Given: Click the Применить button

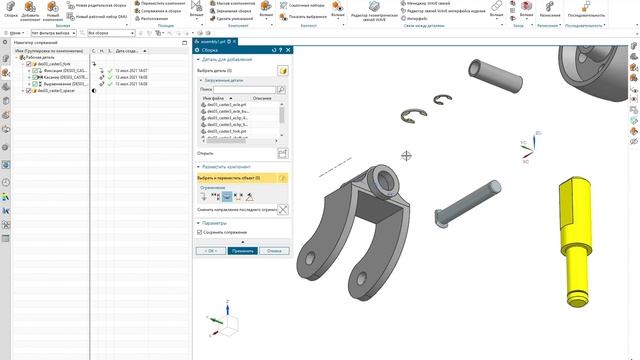Looking at the screenshot, I should [x=243, y=251].
